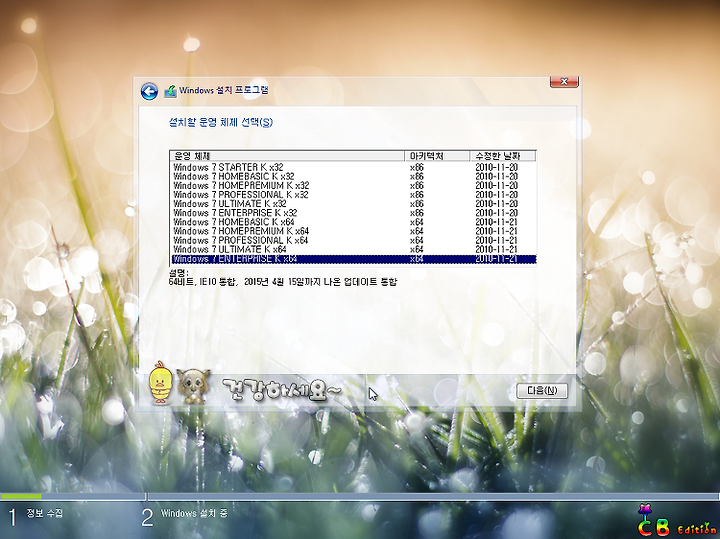Click the gray puppy character image

[x=193, y=386]
